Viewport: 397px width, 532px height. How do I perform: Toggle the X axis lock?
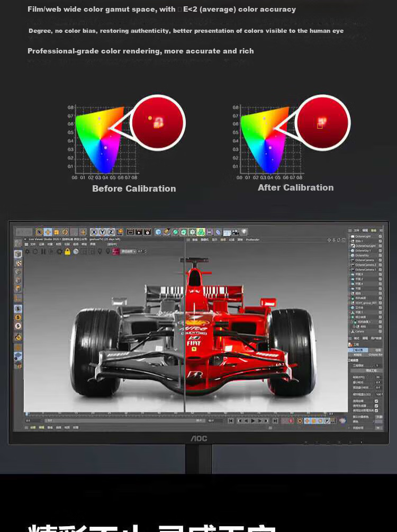94,232
